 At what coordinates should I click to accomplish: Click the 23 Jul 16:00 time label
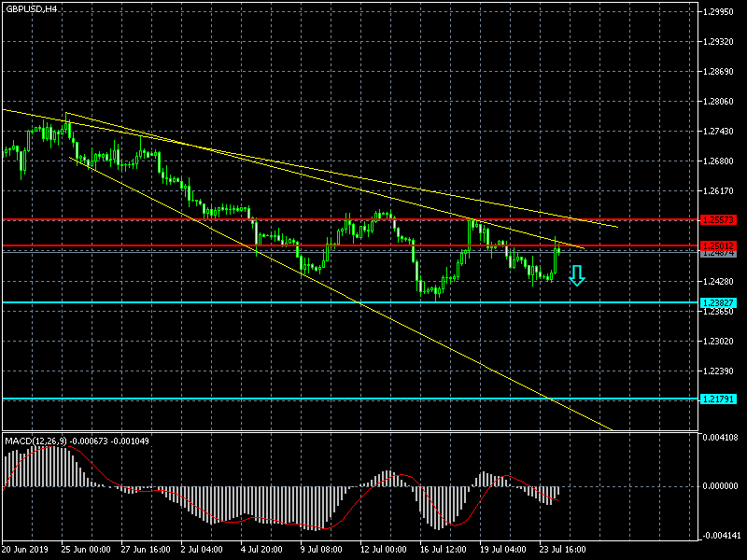(562, 550)
